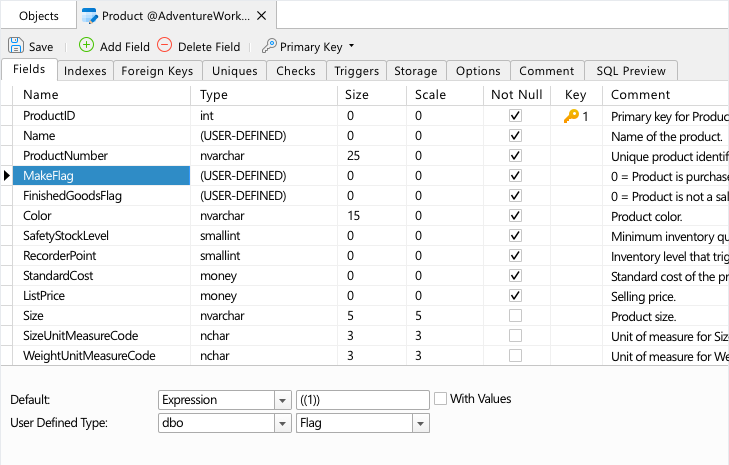729x465 pixels.
Task: Click the Delete Field button label
Action: (209, 46)
